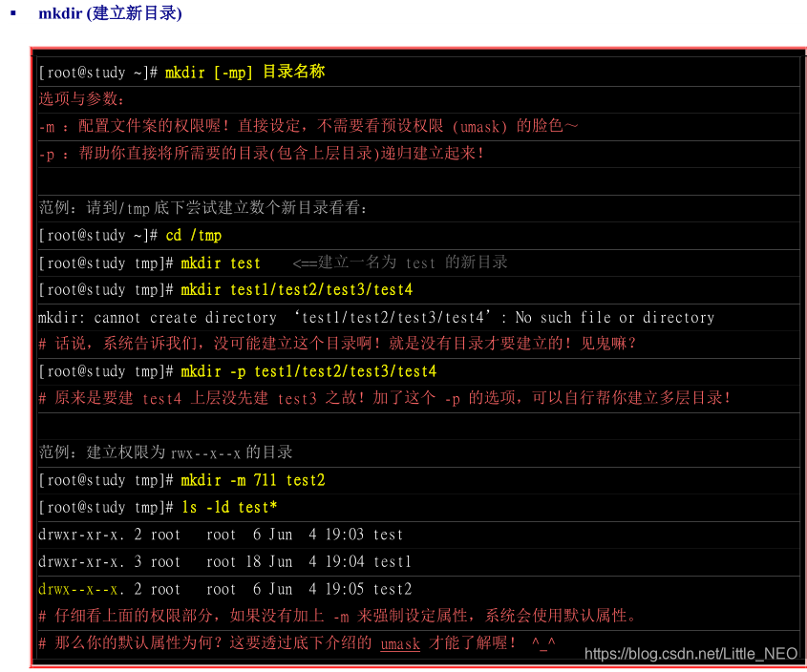Click the 'mkdir test' command
807x672 pixels.
tap(221, 262)
